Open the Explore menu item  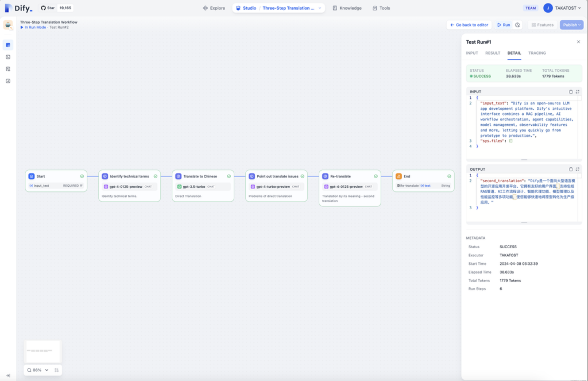coord(214,8)
